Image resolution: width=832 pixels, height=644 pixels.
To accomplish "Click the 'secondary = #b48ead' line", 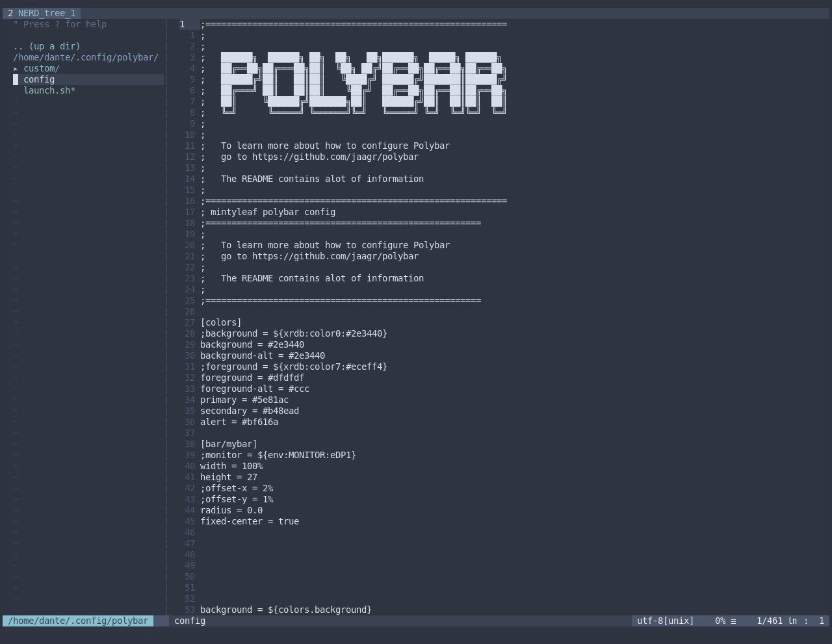I will [x=250, y=411].
